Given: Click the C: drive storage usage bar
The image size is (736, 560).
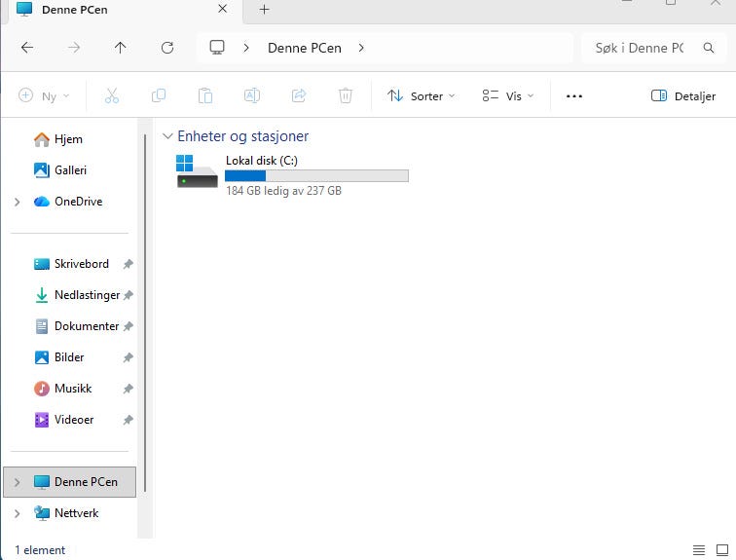Looking at the screenshot, I should (316, 175).
